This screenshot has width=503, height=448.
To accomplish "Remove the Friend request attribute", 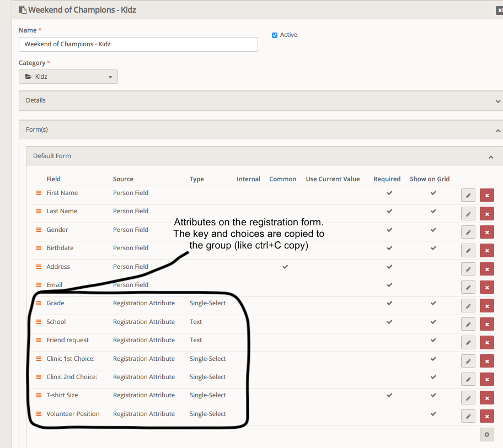I will (486, 342).
